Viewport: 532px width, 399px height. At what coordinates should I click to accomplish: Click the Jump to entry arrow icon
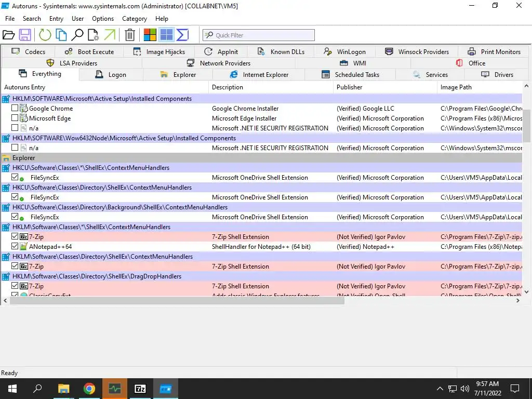pos(110,35)
